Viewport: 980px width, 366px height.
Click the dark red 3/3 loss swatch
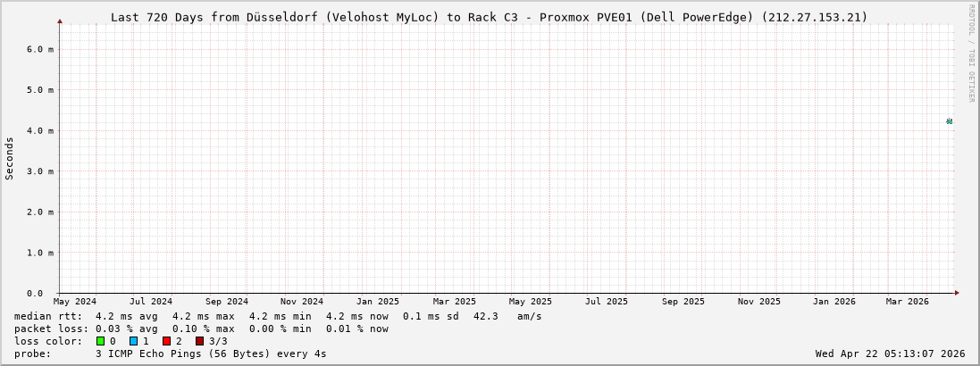199,341
